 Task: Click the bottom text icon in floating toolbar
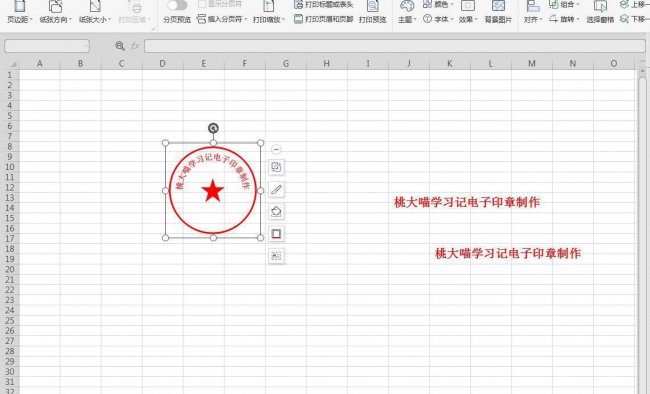pos(276,256)
